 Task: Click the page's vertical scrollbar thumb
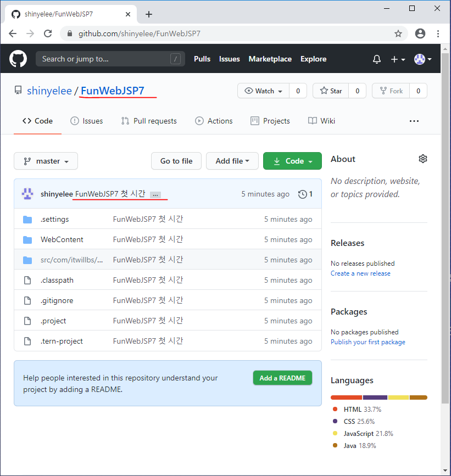(x=445, y=228)
